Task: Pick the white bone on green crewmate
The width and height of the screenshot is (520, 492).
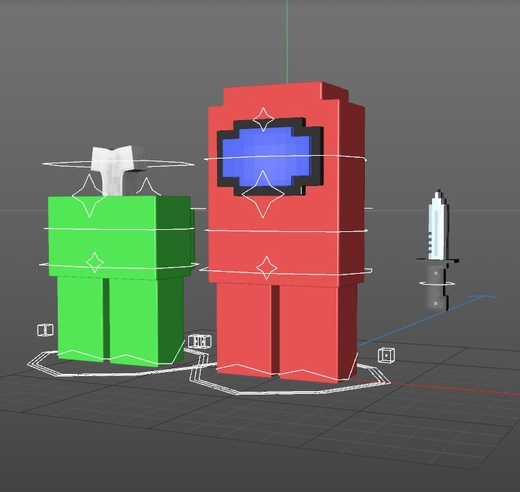Action: click(115, 170)
